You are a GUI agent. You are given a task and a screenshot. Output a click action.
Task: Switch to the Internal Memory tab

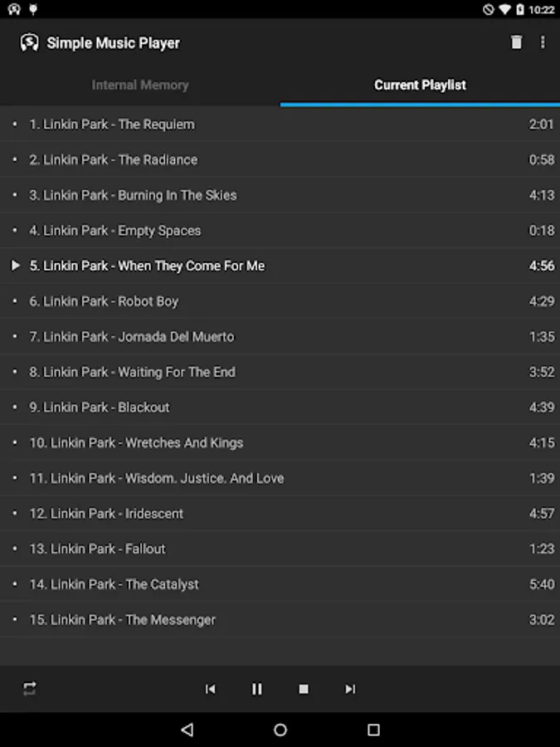[x=140, y=85]
